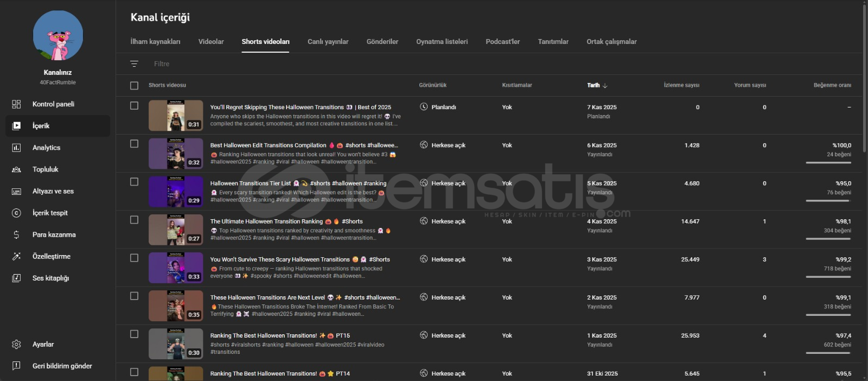
Task: Click Geri bildirim gönder link
Action: [62, 366]
